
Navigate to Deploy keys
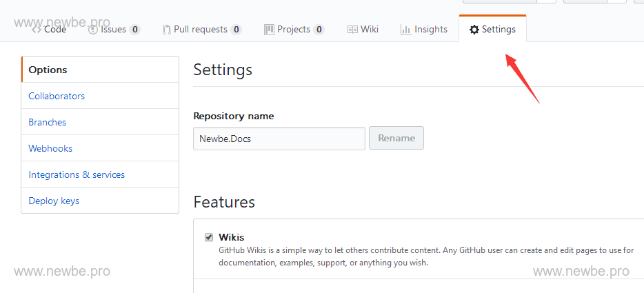pos(54,201)
